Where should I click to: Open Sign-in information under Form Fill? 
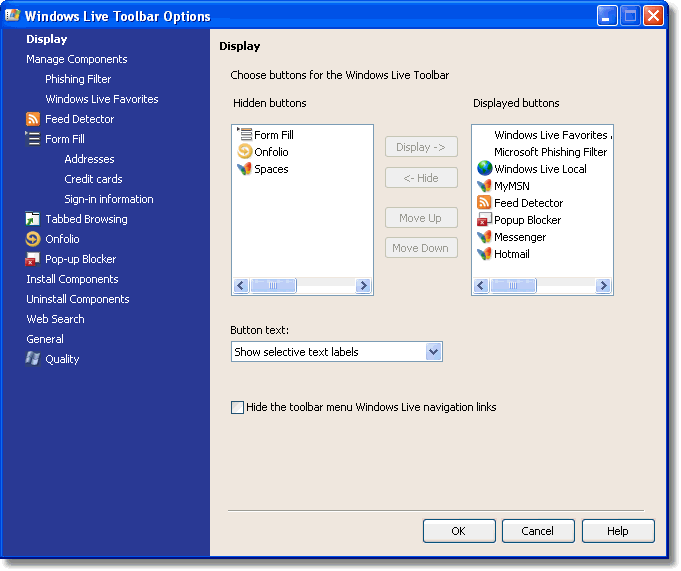109,199
